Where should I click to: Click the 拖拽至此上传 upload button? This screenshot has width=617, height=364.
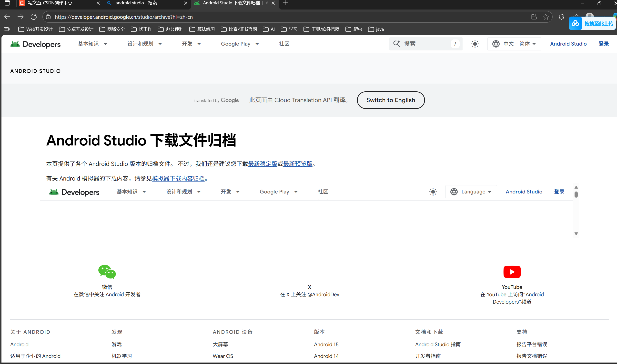point(592,24)
